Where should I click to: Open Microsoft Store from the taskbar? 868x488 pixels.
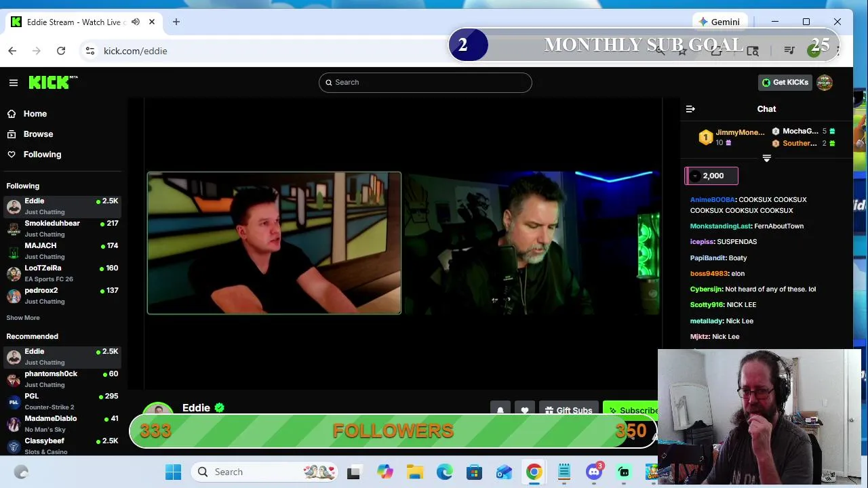point(475,472)
